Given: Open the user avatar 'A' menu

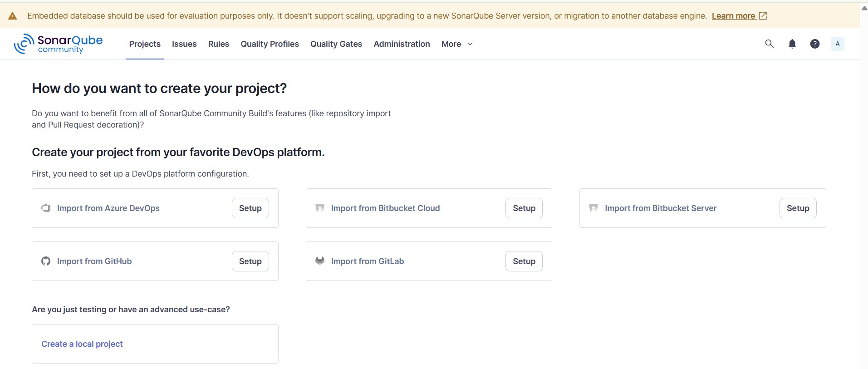Looking at the screenshot, I should point(837,44).
